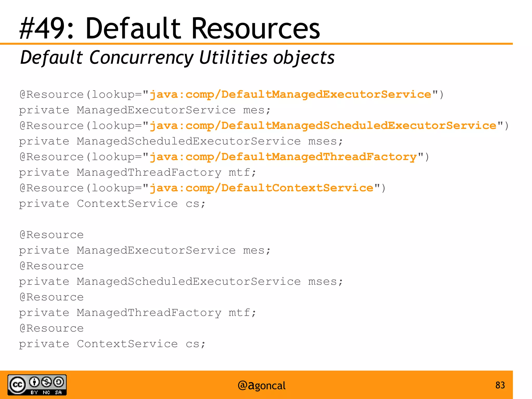The image size is (532, 399).
Task: Click second 'private ManagedScheduledExecutorService mses;' line
Action: [x=181, y=282]
